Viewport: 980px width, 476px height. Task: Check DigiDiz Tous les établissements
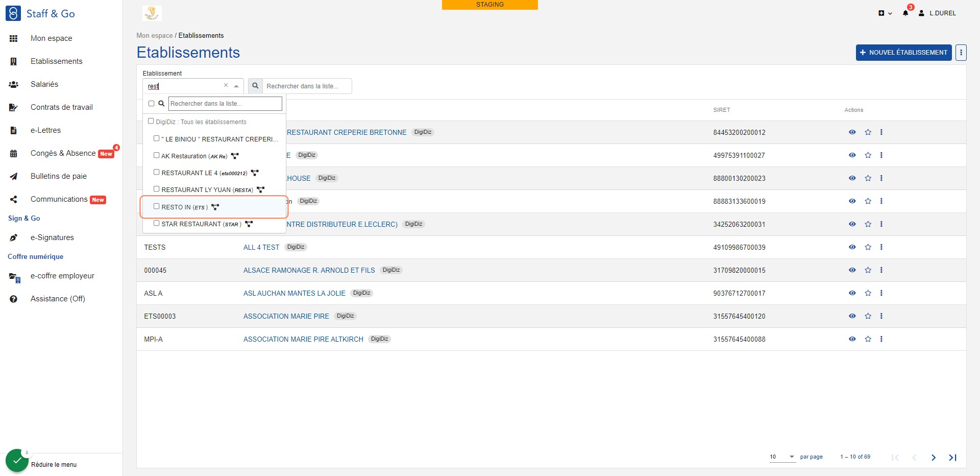(151, 121)
